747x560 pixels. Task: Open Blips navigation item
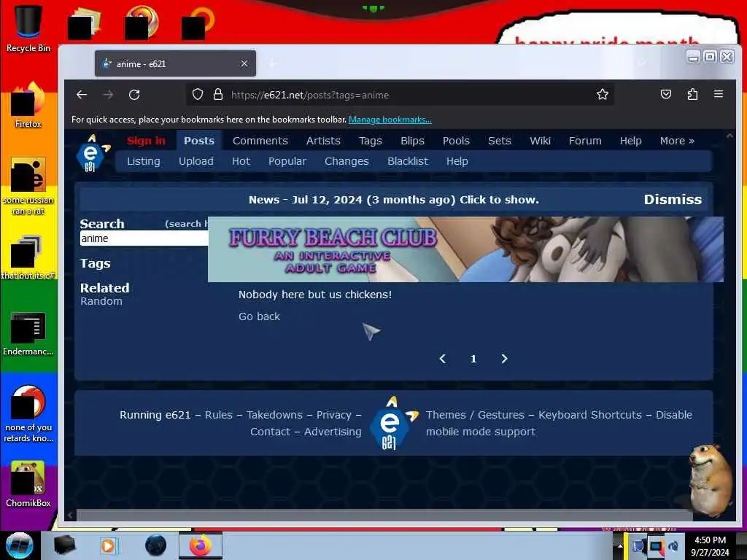tap(412, 141)
